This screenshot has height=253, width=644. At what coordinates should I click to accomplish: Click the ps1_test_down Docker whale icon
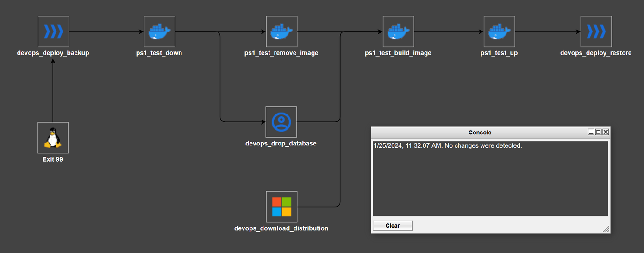(159, 32)
